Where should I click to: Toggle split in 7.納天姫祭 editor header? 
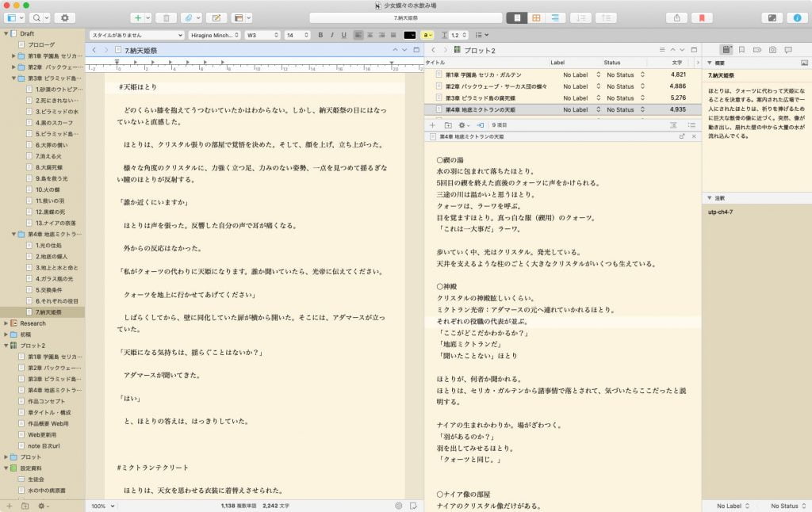tap(416, 50)
